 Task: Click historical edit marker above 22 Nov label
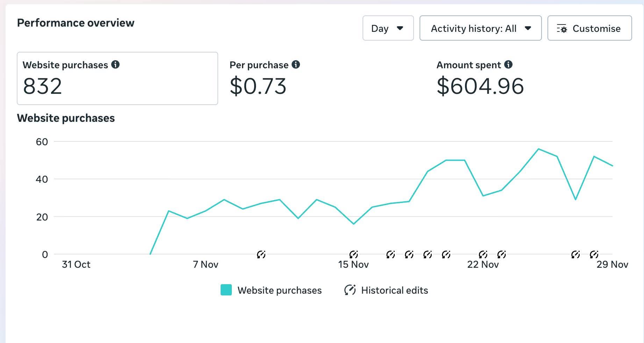coord(483,254)
